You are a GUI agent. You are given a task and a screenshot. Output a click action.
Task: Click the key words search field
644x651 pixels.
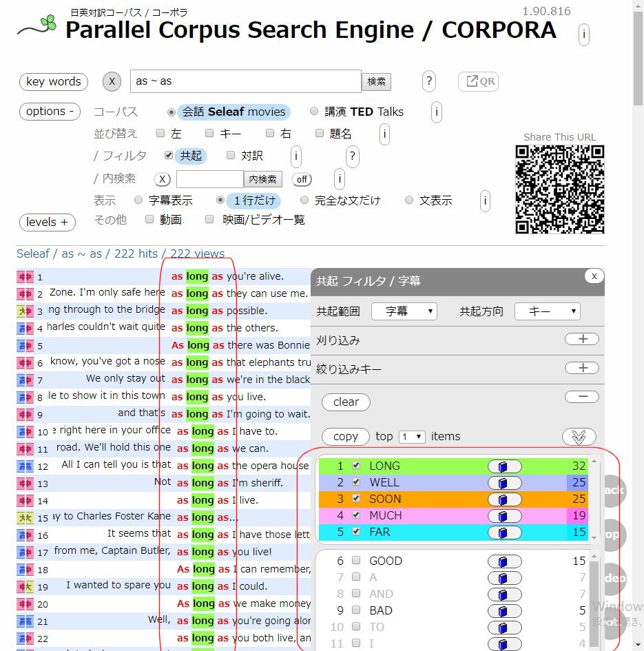coord(245,81)
